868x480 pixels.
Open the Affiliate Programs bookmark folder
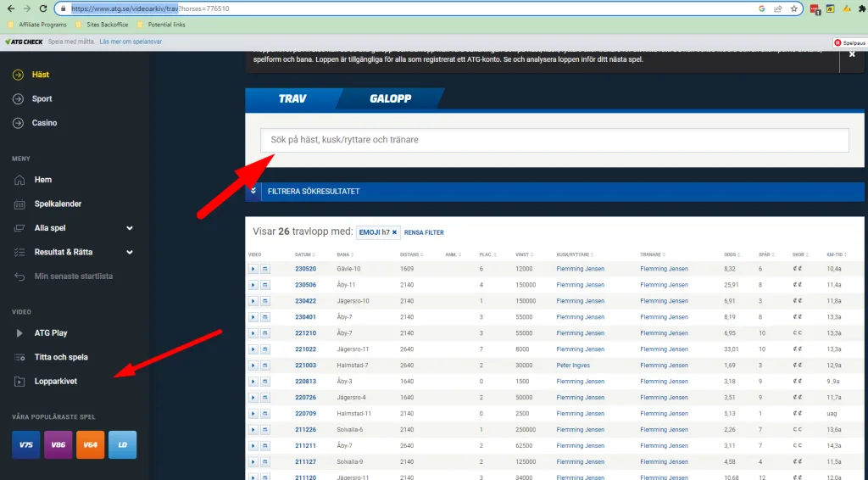(37, 25)
